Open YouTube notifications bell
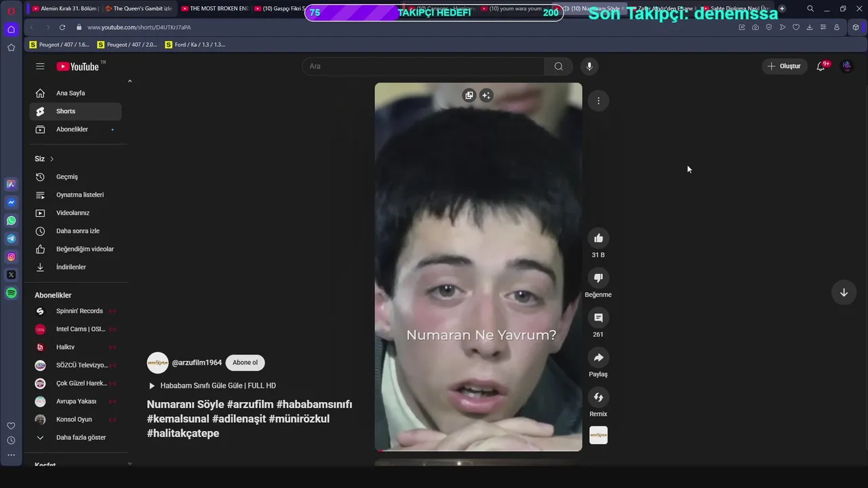Screen dimensions: 868x488 [821, 66]
